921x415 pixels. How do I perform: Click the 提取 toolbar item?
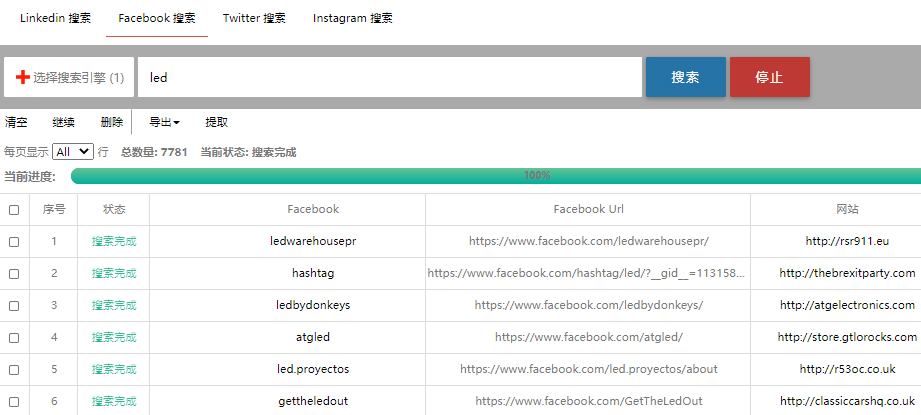pos(216,122)
